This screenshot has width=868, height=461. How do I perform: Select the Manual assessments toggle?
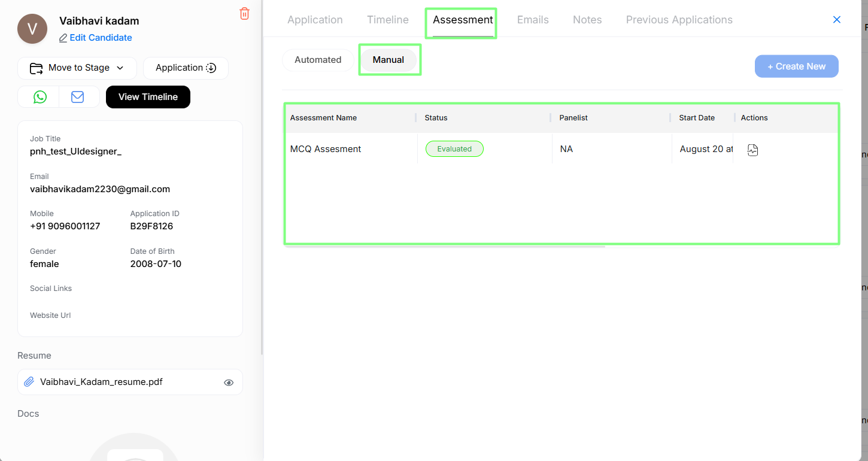pyautogui.click(x=389, y=60)
